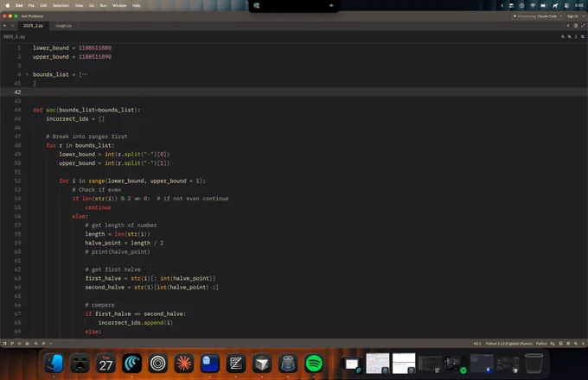Open the Edit menu

[43, 6]
